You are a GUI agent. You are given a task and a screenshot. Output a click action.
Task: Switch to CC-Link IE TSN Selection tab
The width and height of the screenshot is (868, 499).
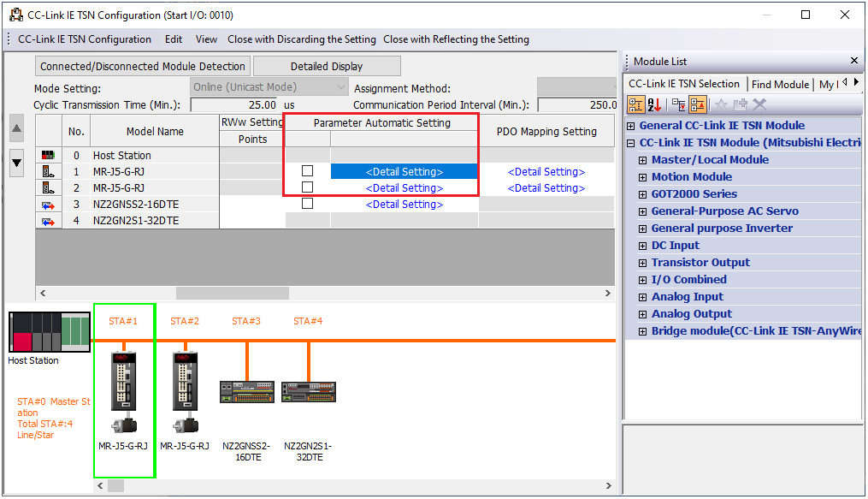(x=684, y=84)
